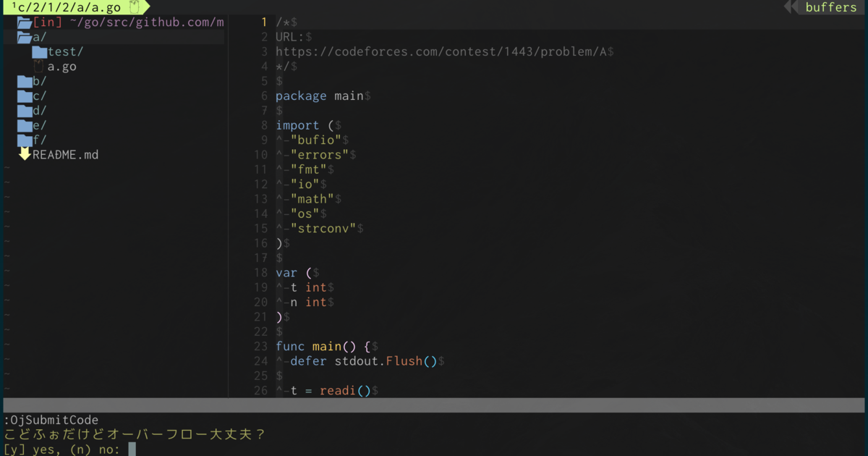Screen dimensions: 868x456
Task: Click the :OjSubmitCode command text
Action: click(x=51, y=421)
